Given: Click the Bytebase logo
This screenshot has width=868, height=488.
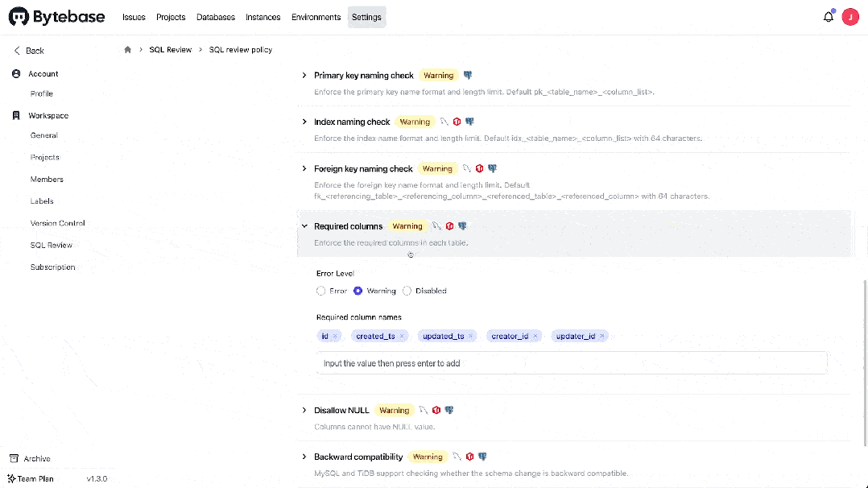Looking at the screenshot, I should [x=56, y=17].
